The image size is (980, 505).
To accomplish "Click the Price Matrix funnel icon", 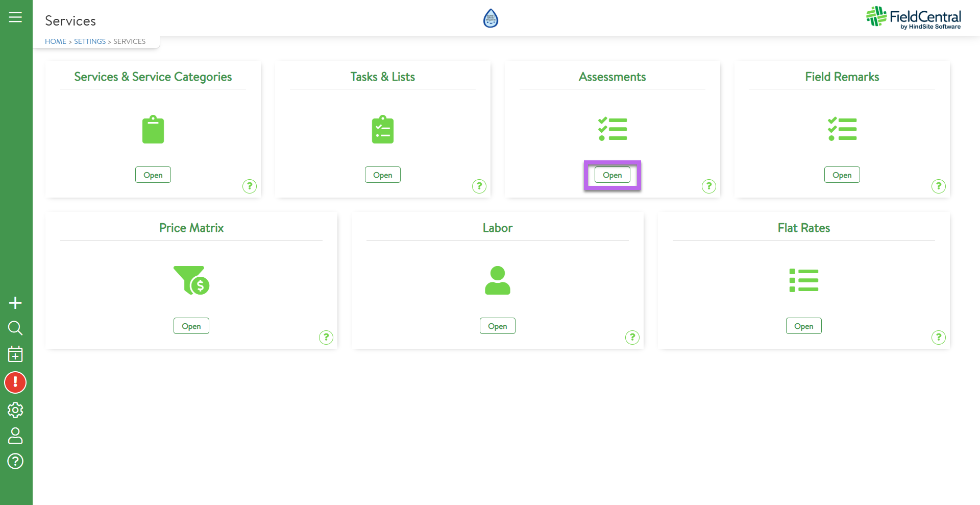I will pos(191,280).
